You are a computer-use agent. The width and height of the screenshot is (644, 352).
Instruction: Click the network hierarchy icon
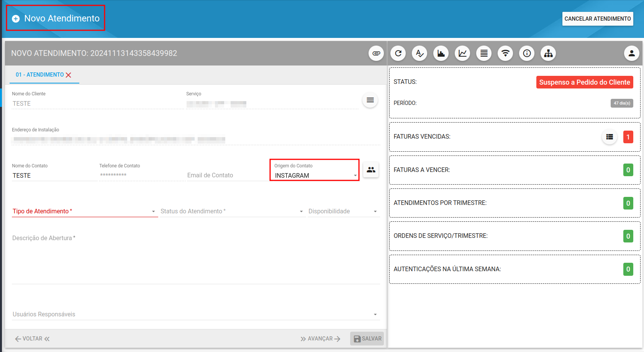tap(548, 53)
